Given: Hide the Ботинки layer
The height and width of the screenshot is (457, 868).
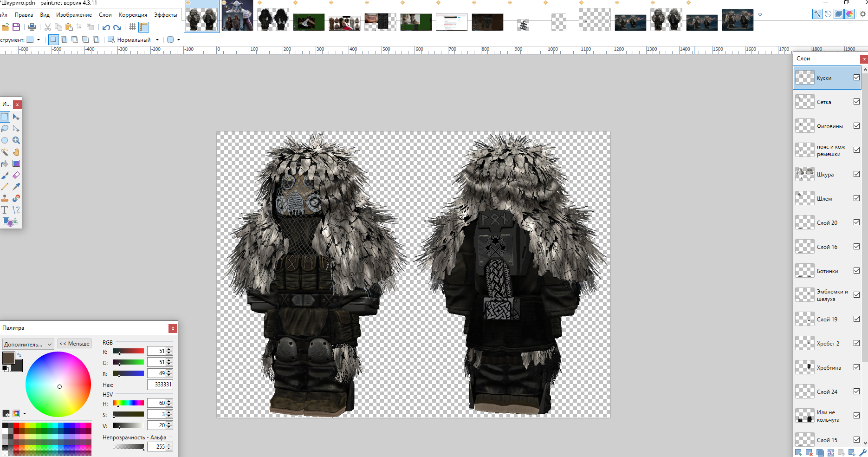Looking at the screenshot, I should click(x=856, y=271).
